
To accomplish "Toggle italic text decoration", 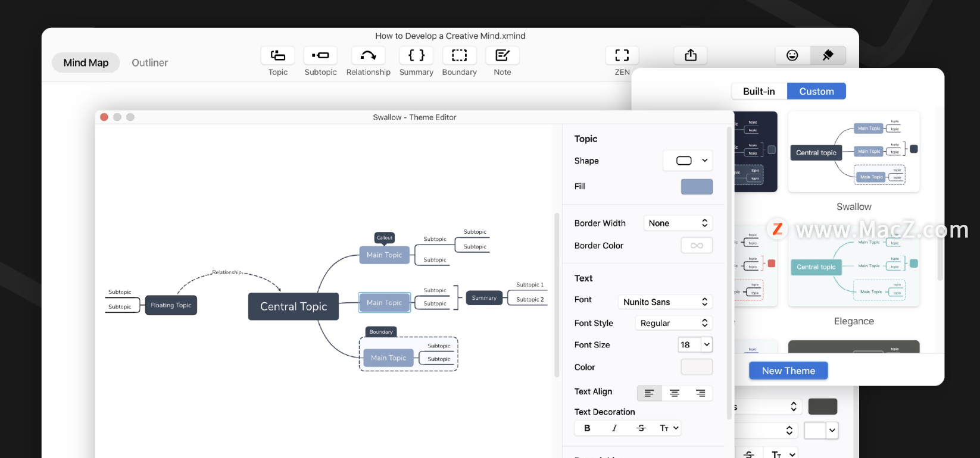I will [x=614, y=428].
